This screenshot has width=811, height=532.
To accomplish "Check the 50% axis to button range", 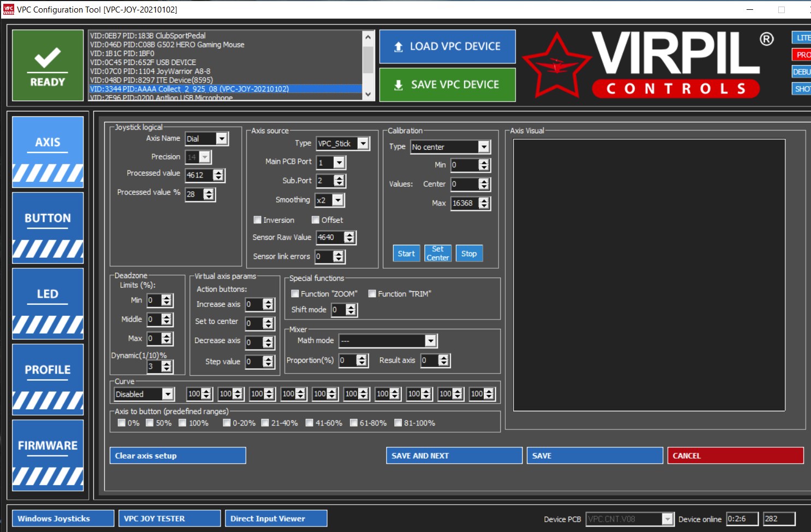I will click(150, 423).
